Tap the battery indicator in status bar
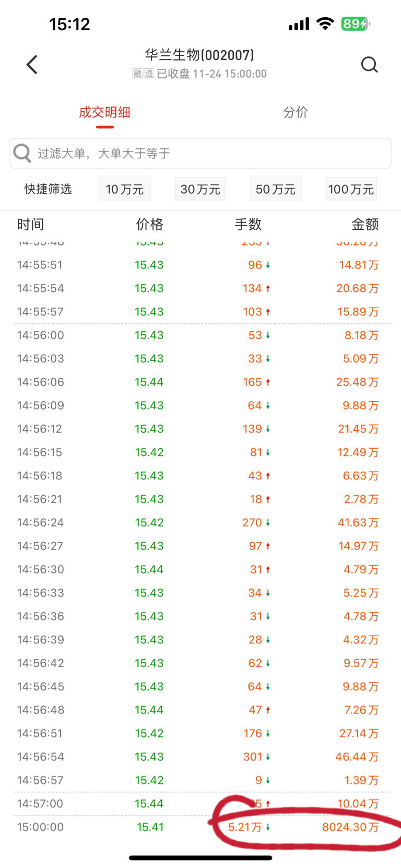Viewport: 401px width, 868px height. click(x=355, y=24)
